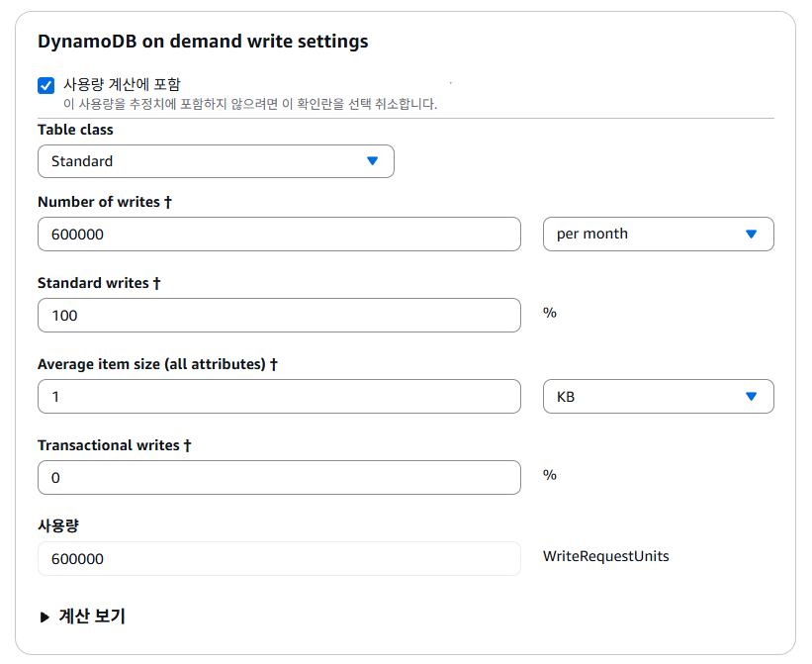
Task: Expand the 계산 보기 triangle arrow
Action: 45,617
